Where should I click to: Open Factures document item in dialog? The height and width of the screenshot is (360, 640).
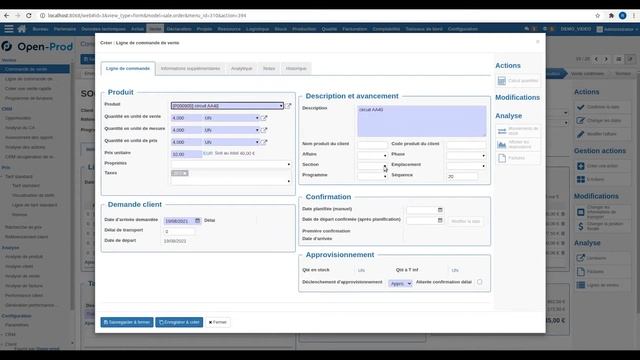tap(518, 158)
